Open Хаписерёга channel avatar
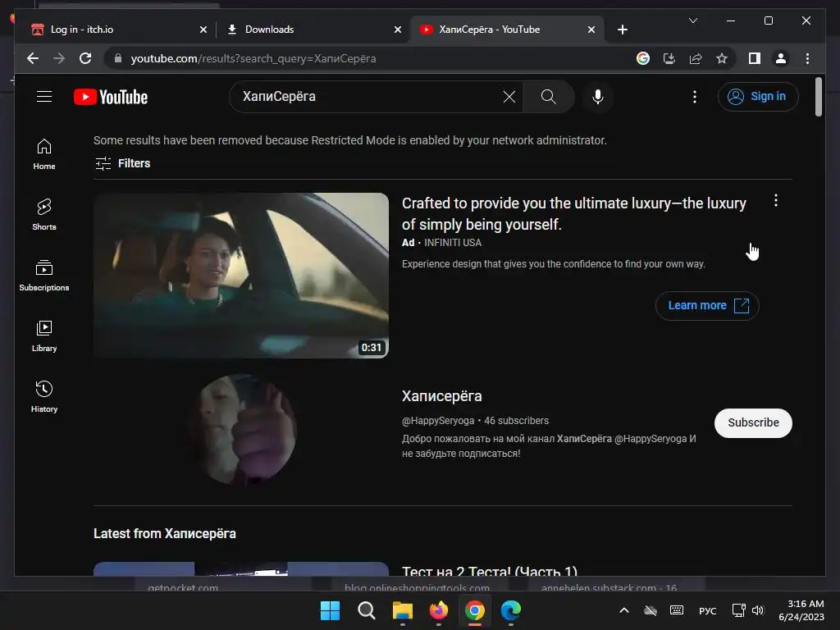Viewport: 840px width, 630px height. pyautogui.click(x=241, y=429)
